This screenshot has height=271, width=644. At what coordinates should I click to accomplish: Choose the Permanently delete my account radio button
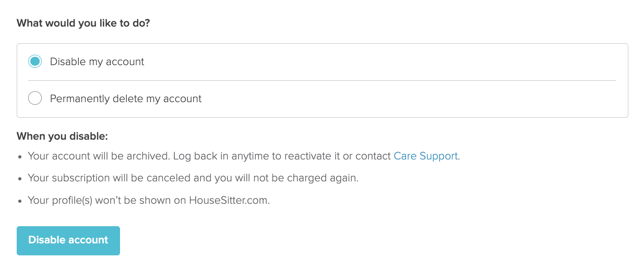click(35, 98)
